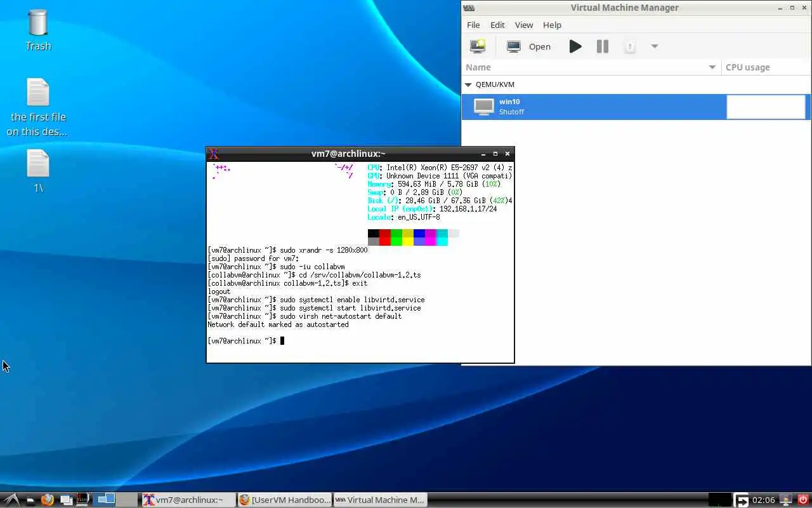
Task: Click the pause virtual machine button
Action: (603, 46)
